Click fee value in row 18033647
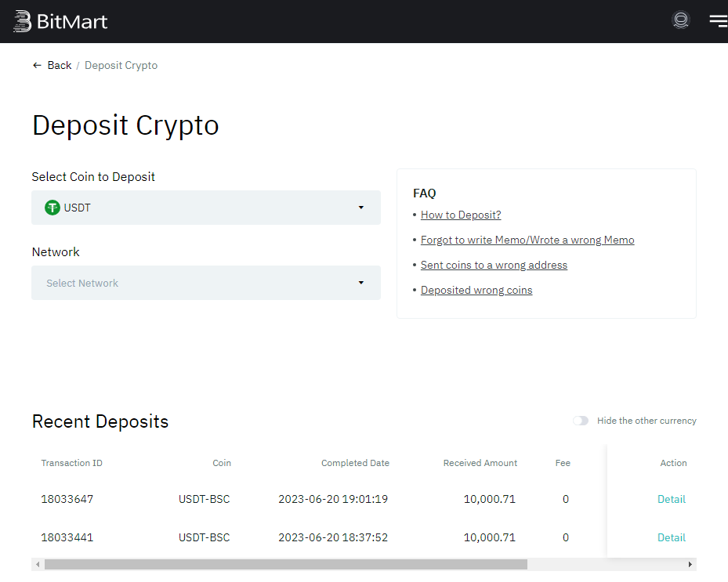 coord(566,499)
